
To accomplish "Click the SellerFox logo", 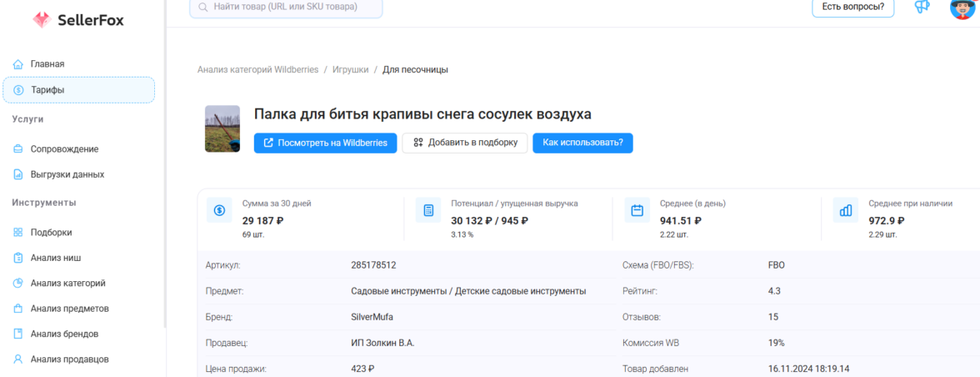I will 77,20.
